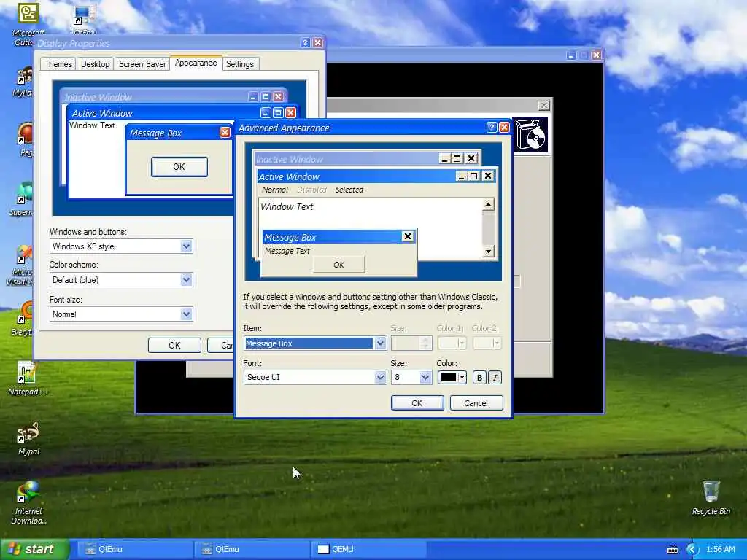Select the Everything desktop shortcut icon

pos(21,319)
